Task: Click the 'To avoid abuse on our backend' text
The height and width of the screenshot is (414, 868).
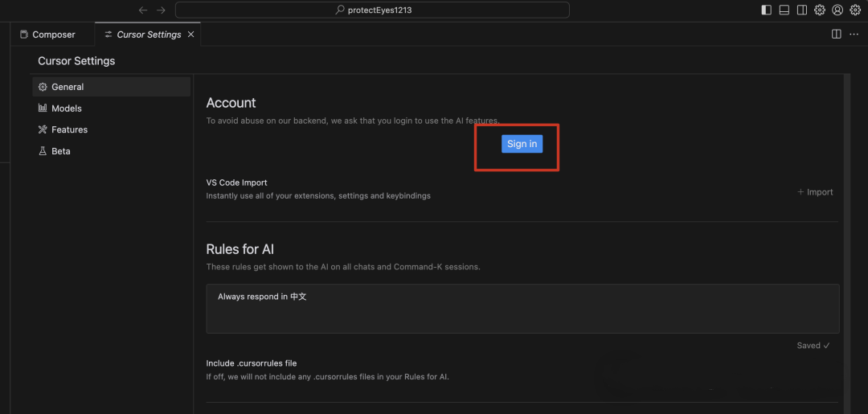Action: click(x=353, y=120)
